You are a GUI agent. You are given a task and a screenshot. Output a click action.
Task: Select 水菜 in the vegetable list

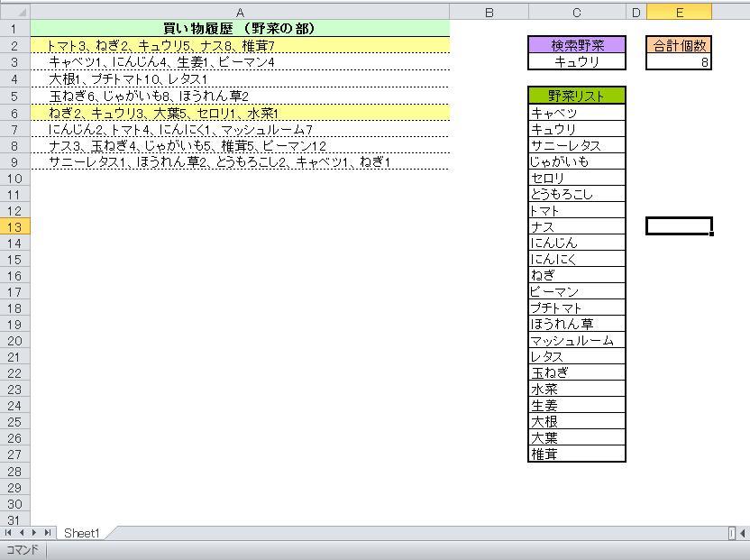(577, 390)
